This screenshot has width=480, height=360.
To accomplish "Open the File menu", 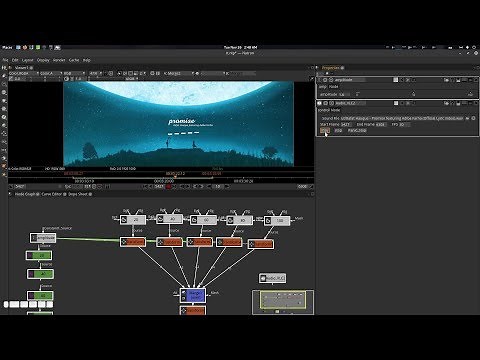I will pyautogui.click(x=5, y=60).
